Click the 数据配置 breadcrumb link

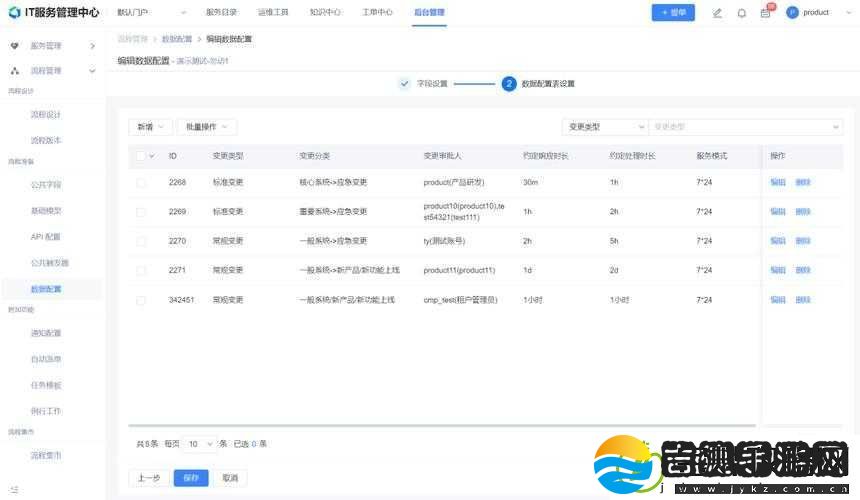(177, 39)
